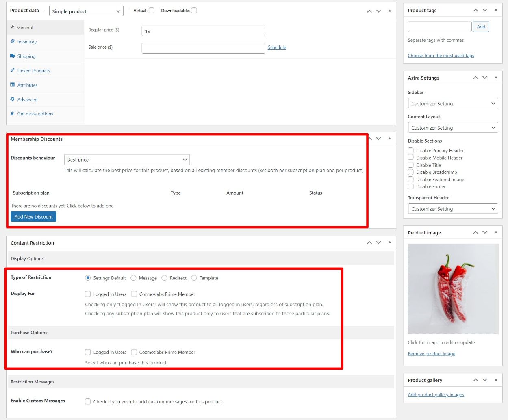Tick the Virtual checkbox
The width and height of the screenshot is (508, 420).
[x=152, y=11]
